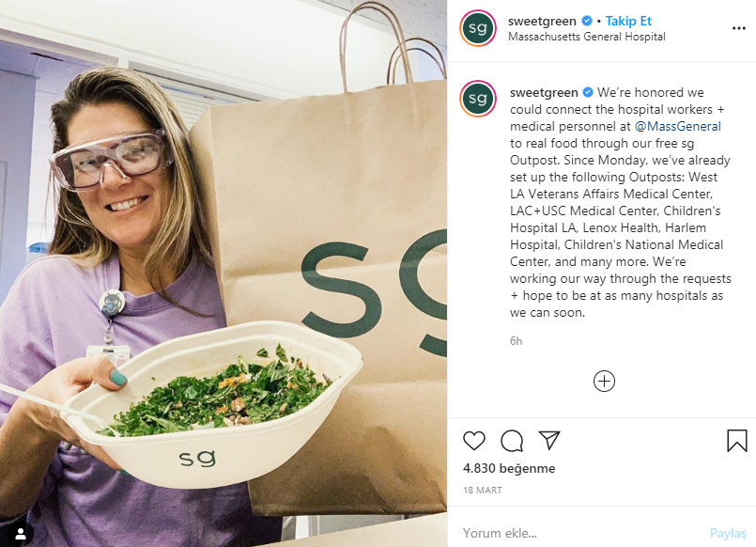This screenshot has width=756, height=547.
Task: Save post with bookmark icon
Action: pos(736,441)
